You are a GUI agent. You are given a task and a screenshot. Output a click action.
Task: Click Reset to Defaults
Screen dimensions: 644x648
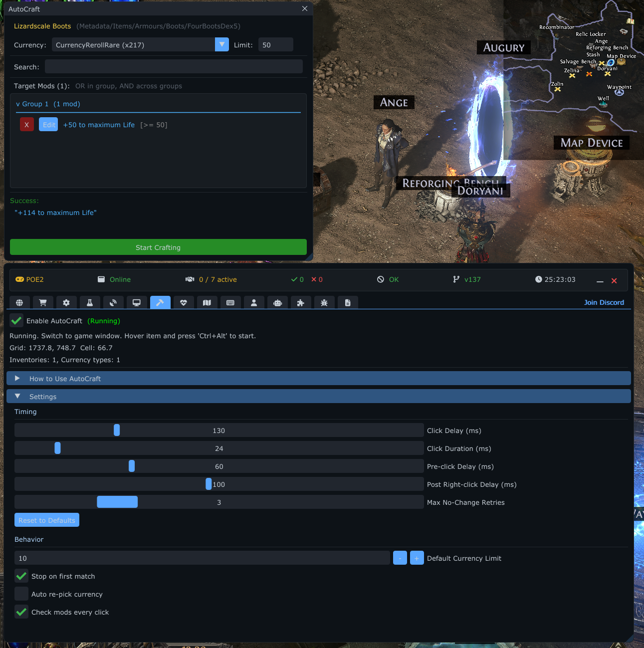47,520
